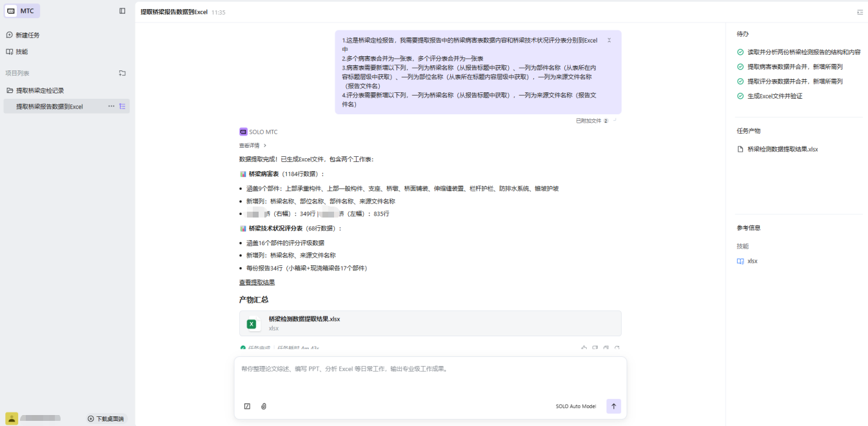Click the user avatar at bottom left

pos(12,418)
